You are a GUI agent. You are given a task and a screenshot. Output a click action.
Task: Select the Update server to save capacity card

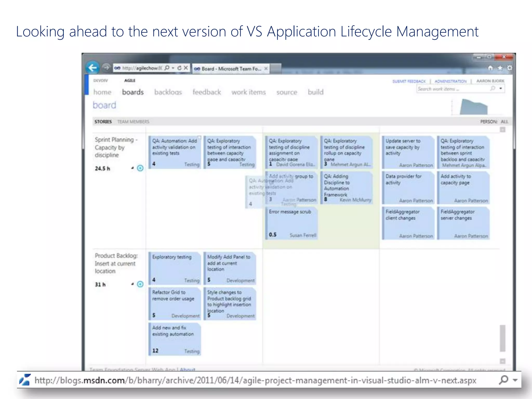[408, 152]
